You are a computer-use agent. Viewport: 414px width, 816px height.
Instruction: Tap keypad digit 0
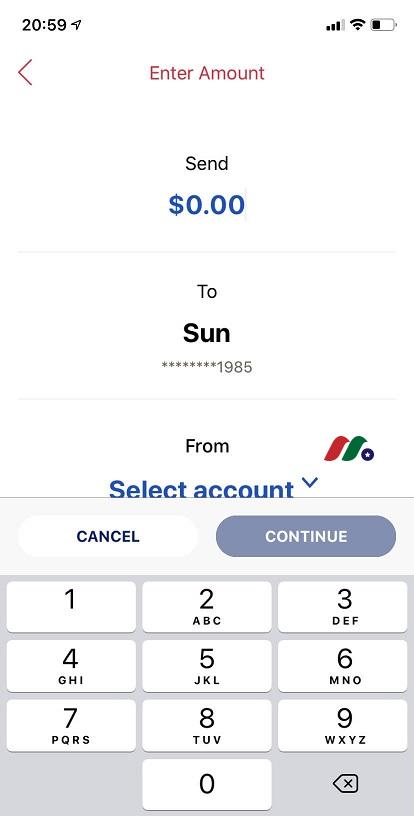click(206, 784)
